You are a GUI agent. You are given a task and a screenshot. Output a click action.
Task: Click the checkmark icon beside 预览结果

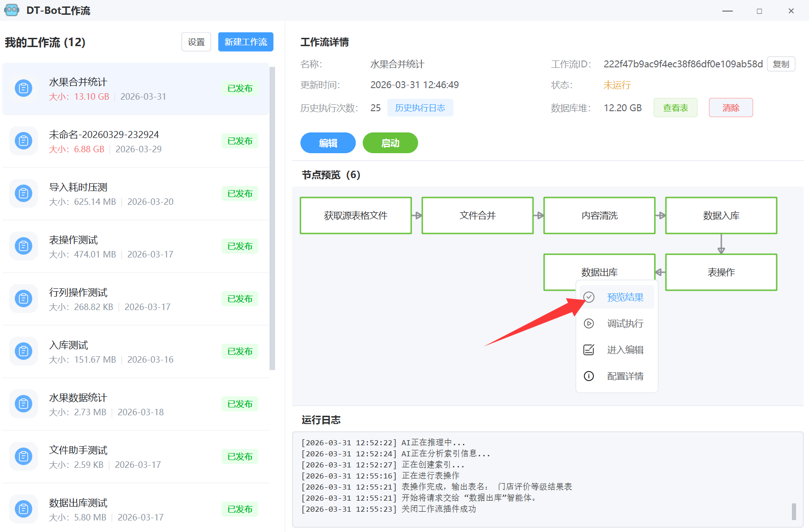[589, 297]
